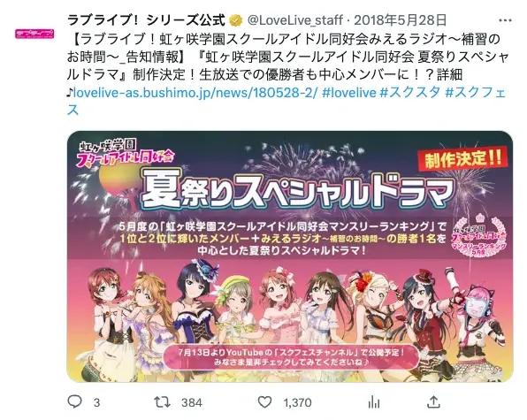
Task: Click the gold verified badge
Action: pos(236,20)
